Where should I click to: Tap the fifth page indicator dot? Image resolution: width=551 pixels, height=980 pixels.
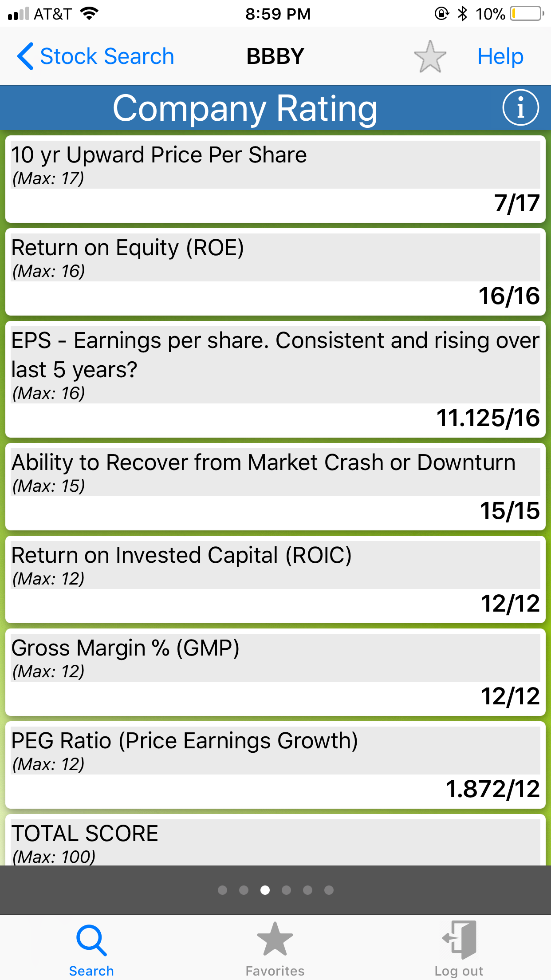pos(308,890)
